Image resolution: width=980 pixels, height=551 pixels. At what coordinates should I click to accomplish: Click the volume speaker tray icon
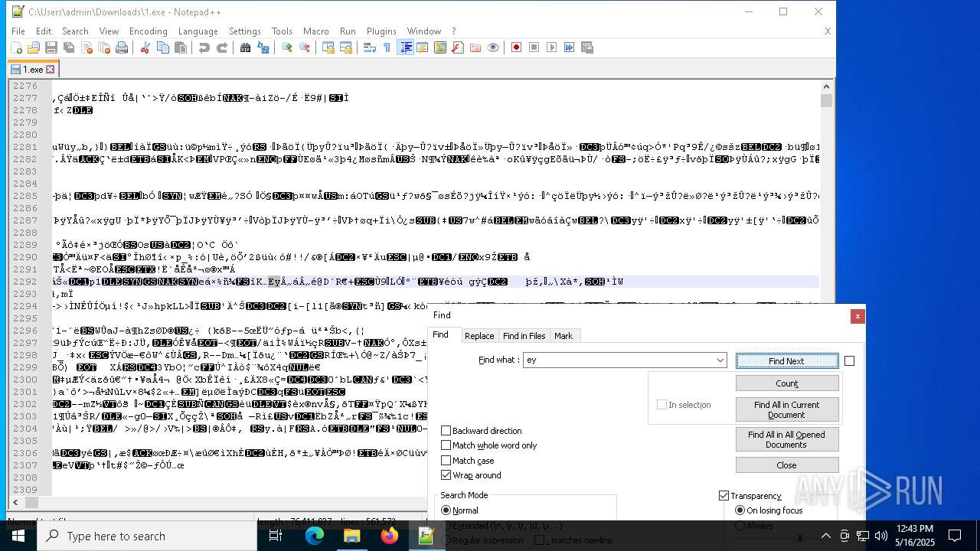[x=880, y=536]
